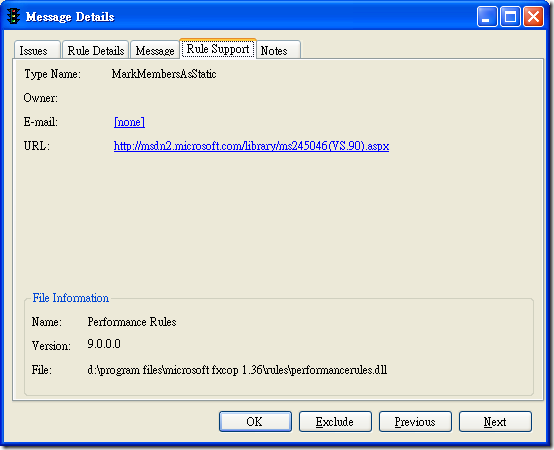Select the Rule Support tab
554x450 pixels.
click(218, 49)
